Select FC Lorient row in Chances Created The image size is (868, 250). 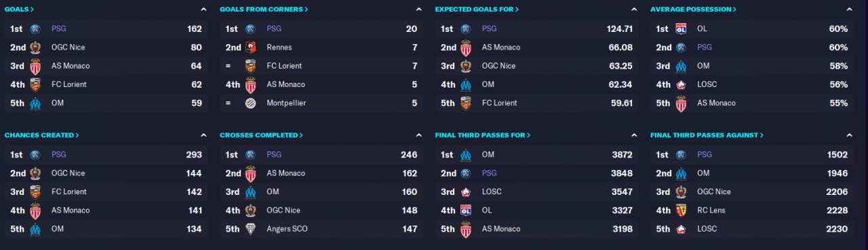pos(106,192)
